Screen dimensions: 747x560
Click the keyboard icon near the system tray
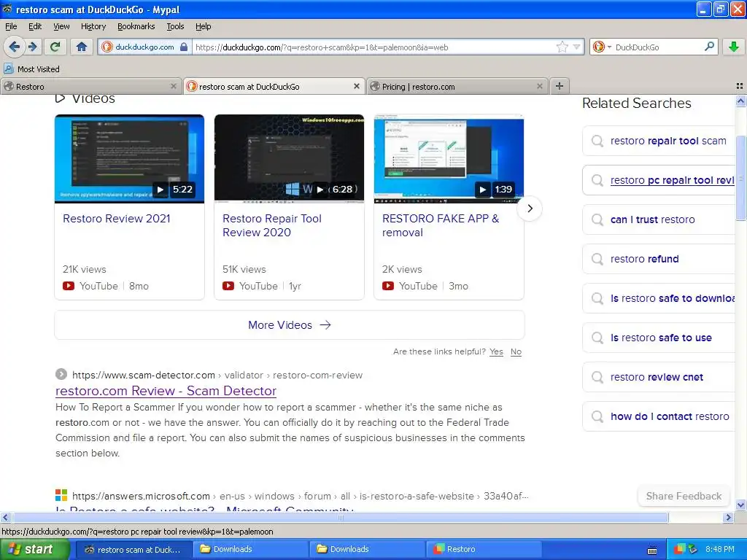tap(652, 551)
